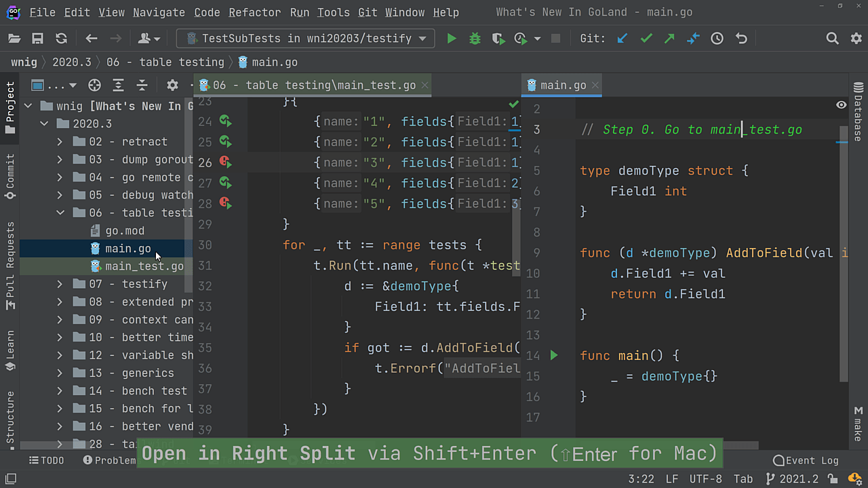Viewport: 868px width, 488px height.
Task: Pull changes with the blue Git update arrow
Action: (622, 39)
